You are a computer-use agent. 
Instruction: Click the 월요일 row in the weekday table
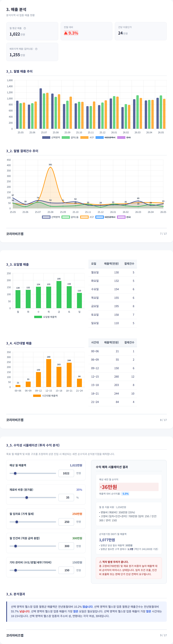(x=113, y=272)
